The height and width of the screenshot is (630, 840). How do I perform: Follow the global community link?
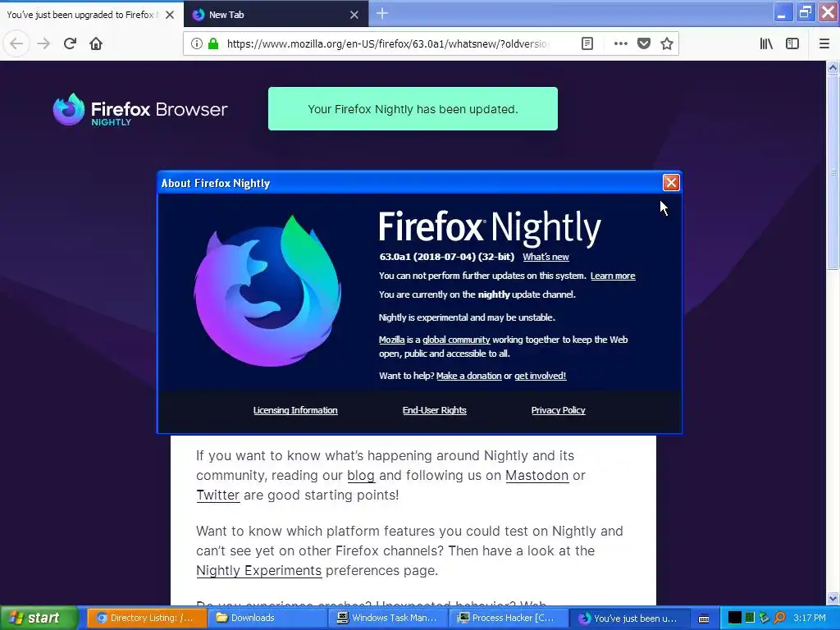456,340
